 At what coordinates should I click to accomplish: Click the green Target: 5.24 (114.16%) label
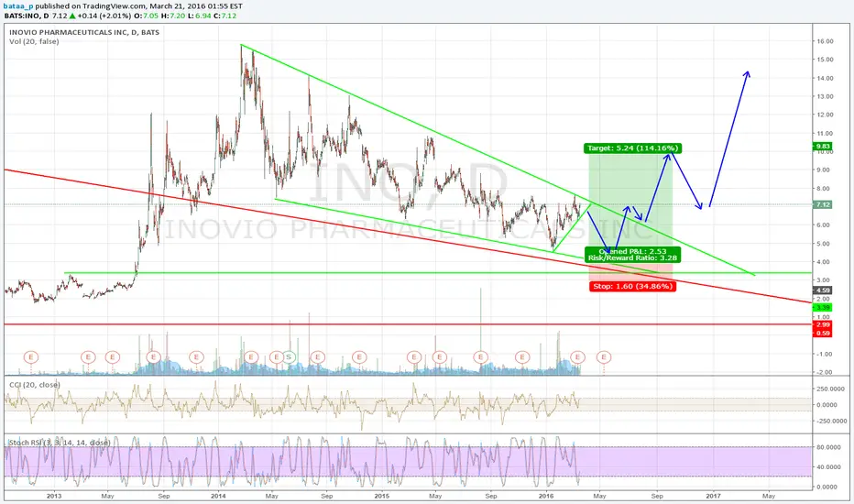[632, 148]
